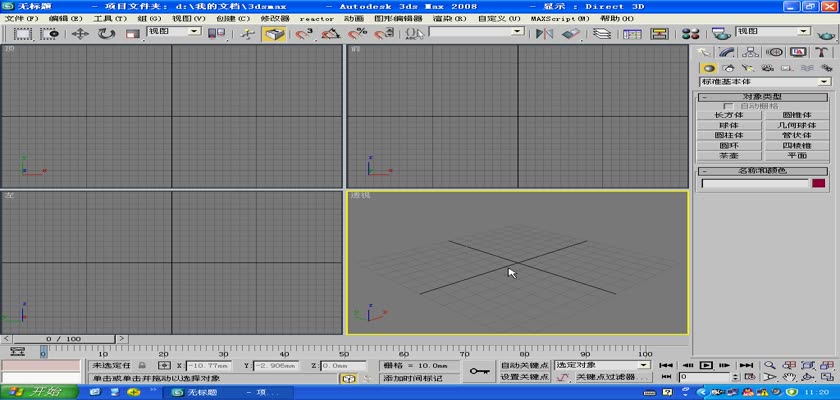Activate the Select and Move tool
The image size is (840, 400).
(x=80, y=34)
